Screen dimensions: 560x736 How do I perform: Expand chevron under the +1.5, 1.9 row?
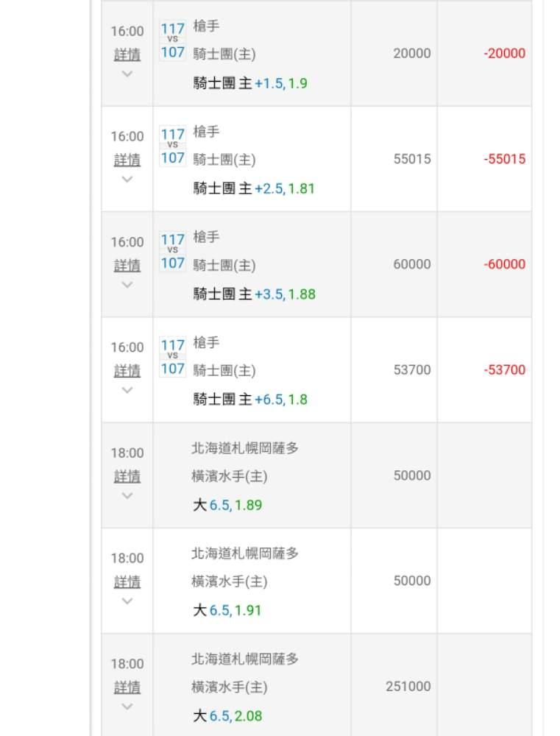127,74
